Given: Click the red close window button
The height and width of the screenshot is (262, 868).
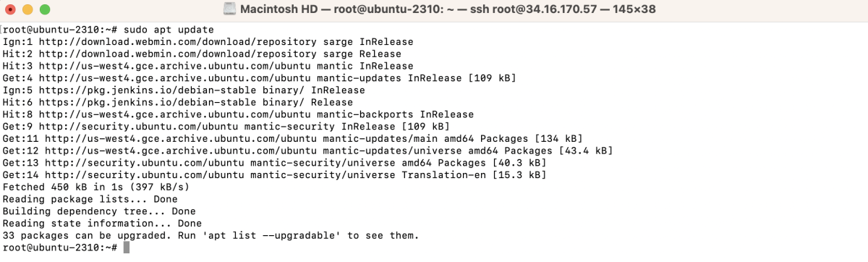Looking at the screenshot, I should [12, 11].
